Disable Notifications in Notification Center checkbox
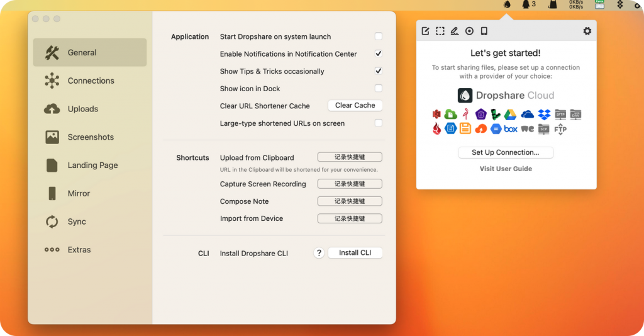The image size is (644, 336). (378, 53)
